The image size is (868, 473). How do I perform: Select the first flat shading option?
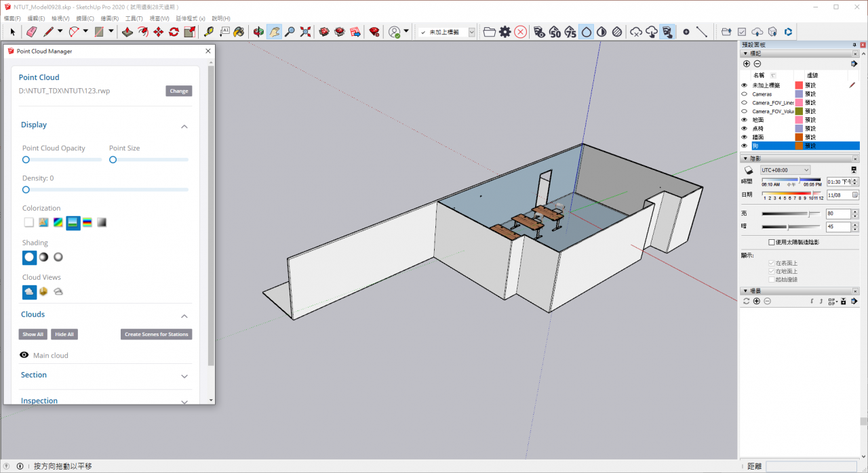[x=29, y=258]
